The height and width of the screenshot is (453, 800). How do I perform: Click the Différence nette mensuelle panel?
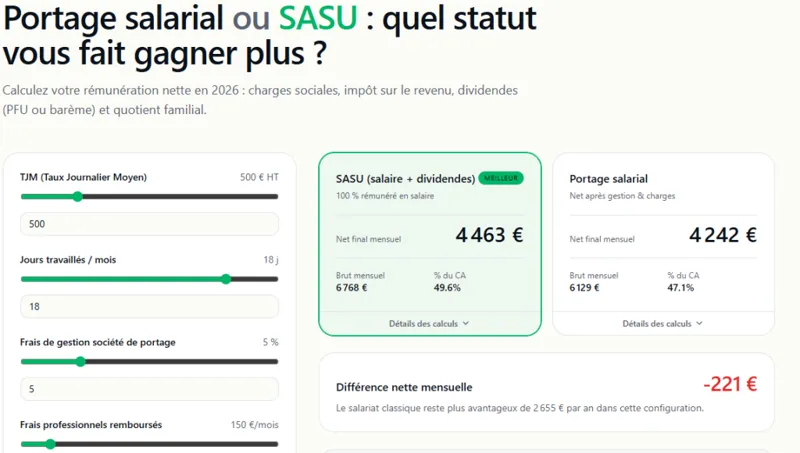[x=546, y=392]
